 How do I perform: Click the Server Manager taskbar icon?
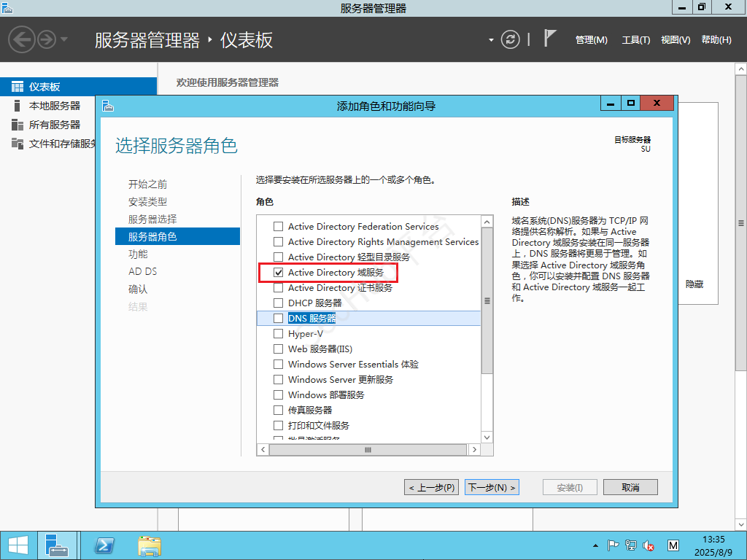pos(58,545)
